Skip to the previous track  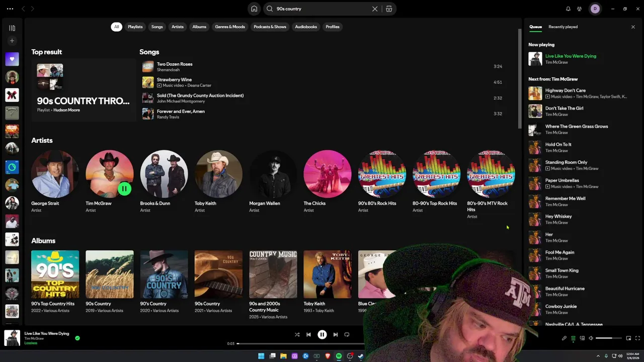308,334
